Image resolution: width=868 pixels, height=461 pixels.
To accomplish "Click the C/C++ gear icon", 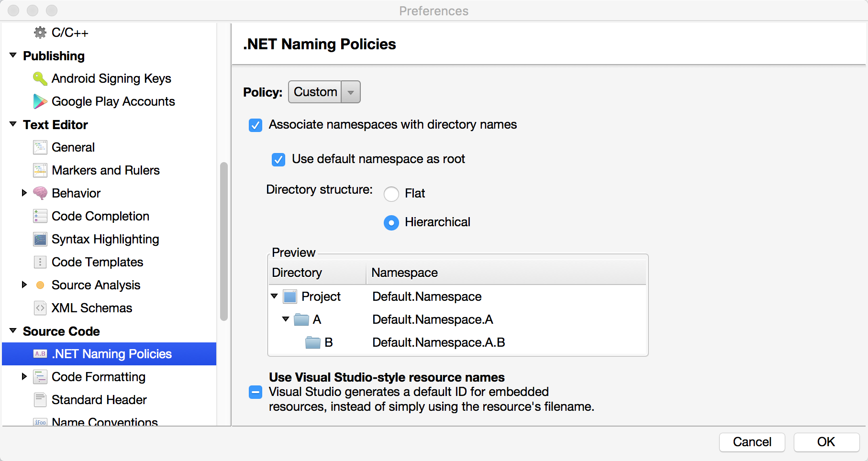I will coord(40,33).
